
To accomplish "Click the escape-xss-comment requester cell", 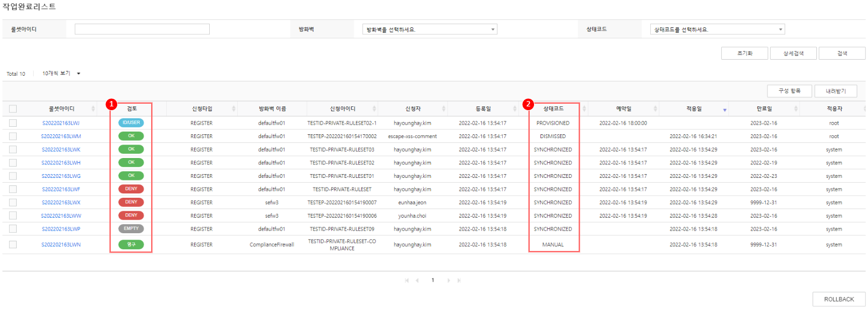I will click(x=412, y=136).
